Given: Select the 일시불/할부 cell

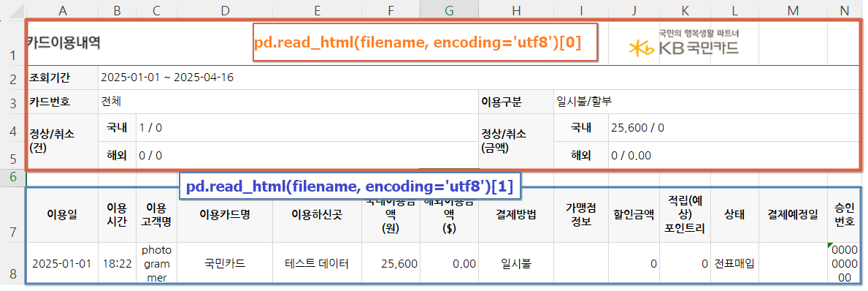Looking at the screenshot, I should click(x=707, y=102).
